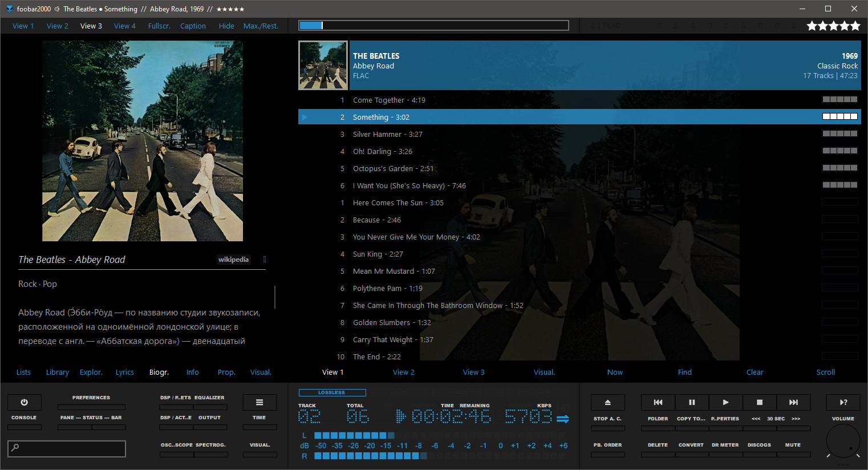Open the Explor. tab

pyautogui.click(x=91, y=372)
